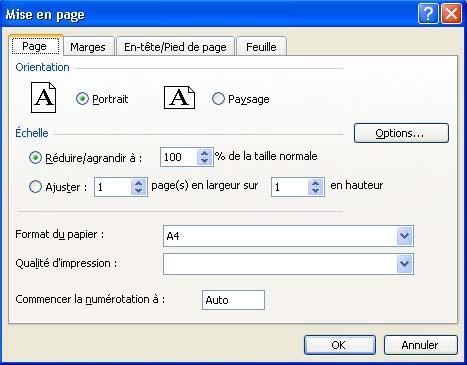This screenshot has width=467, height=365.
Task: Go to the Feuille tab
Action: point(261,47)
